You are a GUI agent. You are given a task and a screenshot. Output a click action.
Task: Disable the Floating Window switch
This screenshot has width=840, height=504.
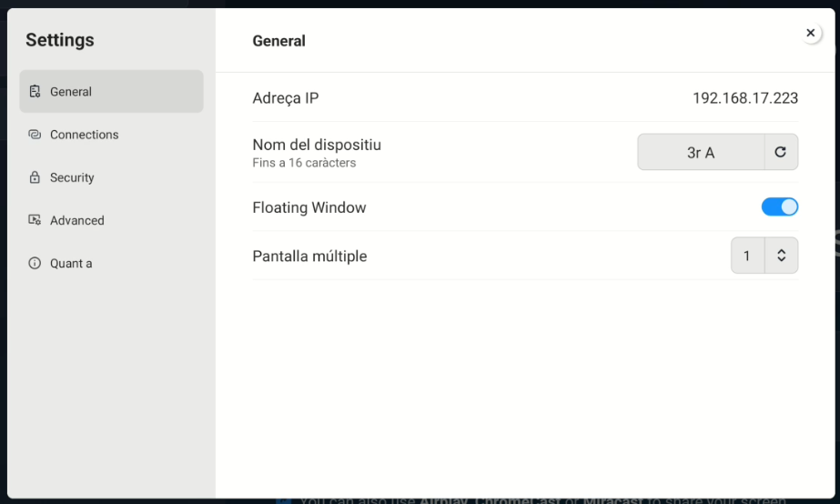point(780,207)
